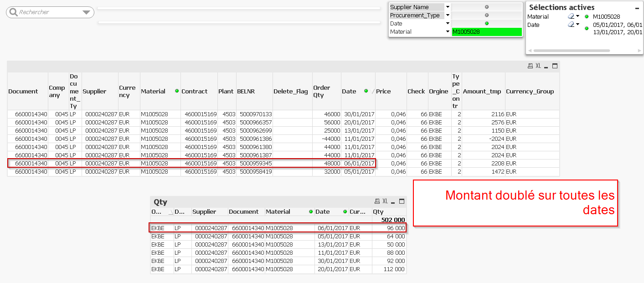The width and height of the screenshot is (644, 283).
Task: Open the arrow menu beside the Date eraser
Action: (x=577, y=25)
